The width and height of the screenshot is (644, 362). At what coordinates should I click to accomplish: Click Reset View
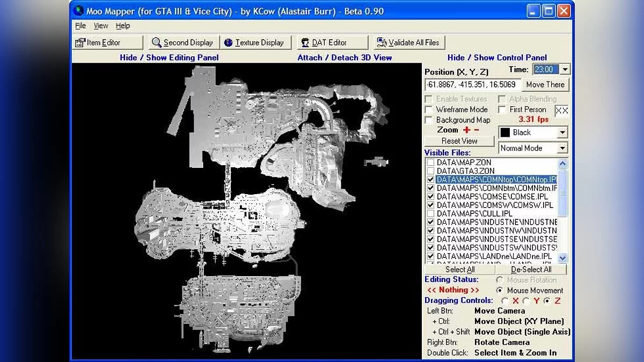[x=459, y=140]
